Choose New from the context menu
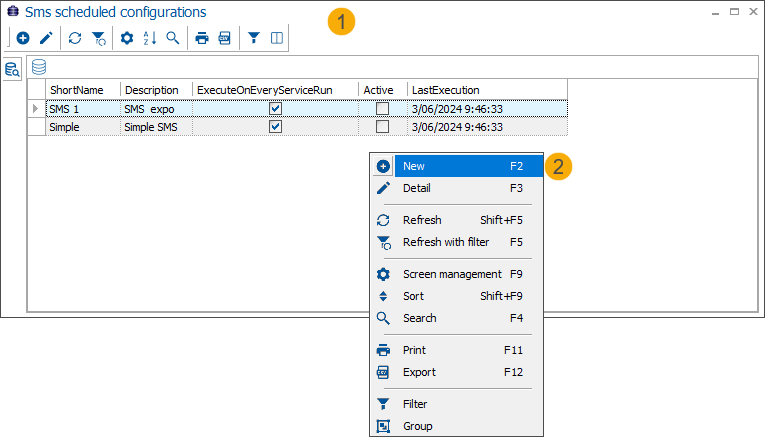The image size is (765, 437). [458, 166]
